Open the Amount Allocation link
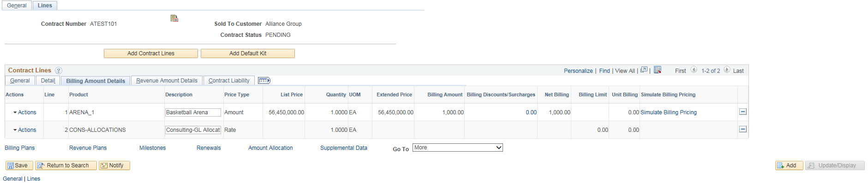This screenshot has width=868, height=183. click(270, 148)
